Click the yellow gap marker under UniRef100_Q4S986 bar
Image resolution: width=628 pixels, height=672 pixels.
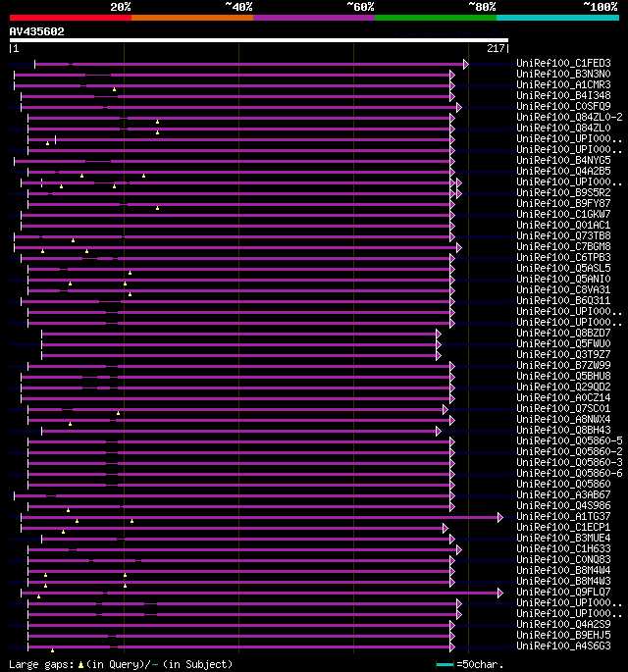pos(68,510)
